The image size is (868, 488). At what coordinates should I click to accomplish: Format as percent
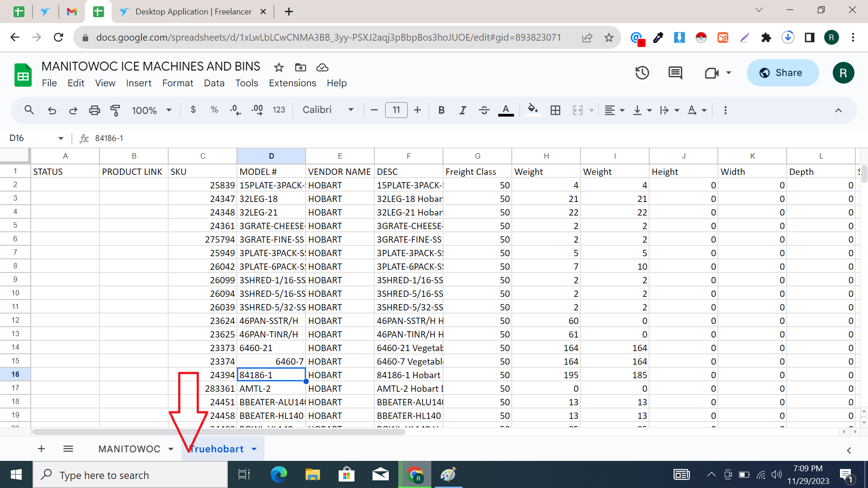pos(214,110)
